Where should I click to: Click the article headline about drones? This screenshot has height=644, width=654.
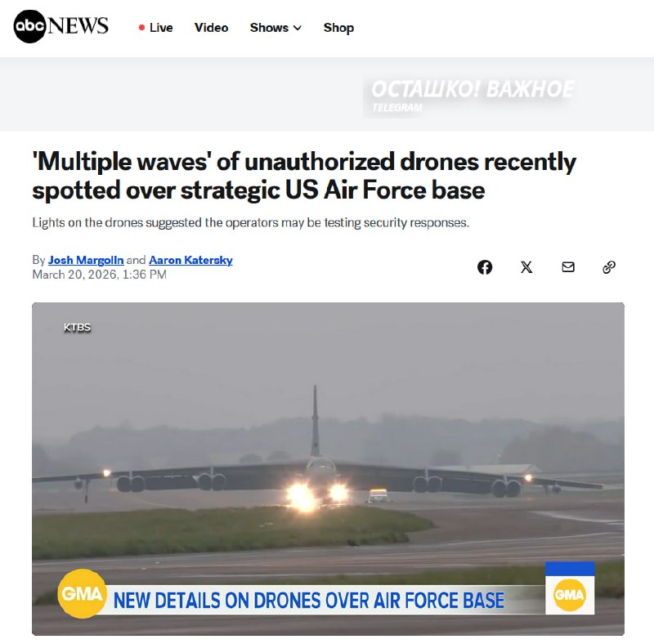pos(304,176)
